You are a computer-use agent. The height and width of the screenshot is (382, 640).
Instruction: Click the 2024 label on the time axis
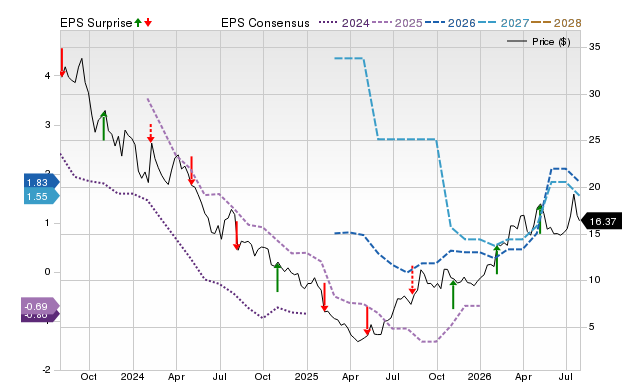pyautogui.click(x=133, y=376)
